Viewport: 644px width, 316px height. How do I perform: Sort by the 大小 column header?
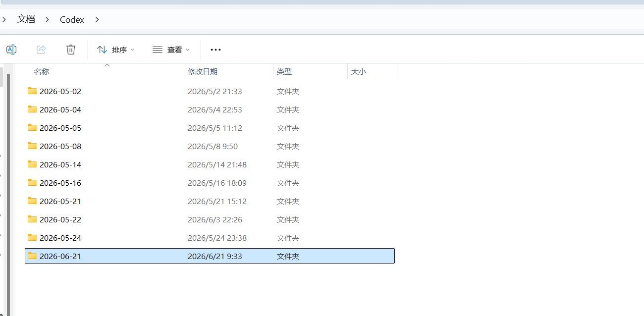click(x=359, y=71)
